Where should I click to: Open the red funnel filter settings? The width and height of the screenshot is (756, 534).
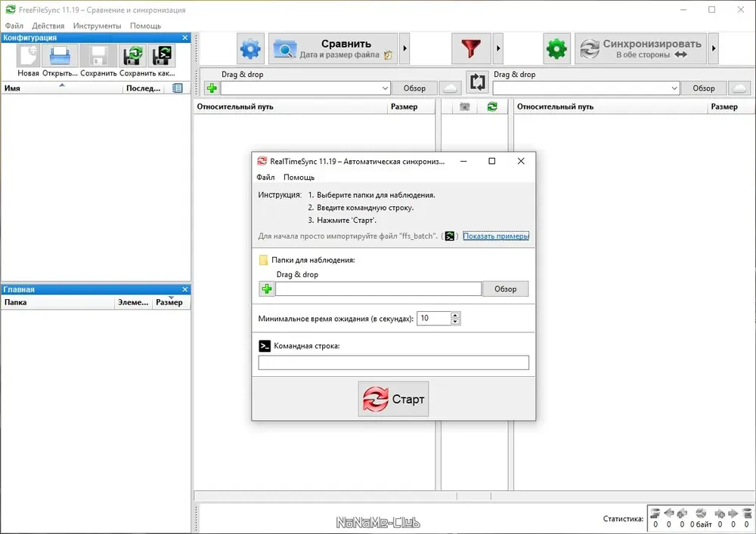coord(471,48)
